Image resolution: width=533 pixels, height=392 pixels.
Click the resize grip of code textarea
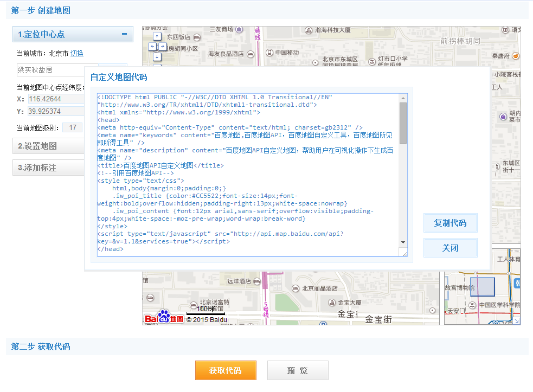(405, 254)
